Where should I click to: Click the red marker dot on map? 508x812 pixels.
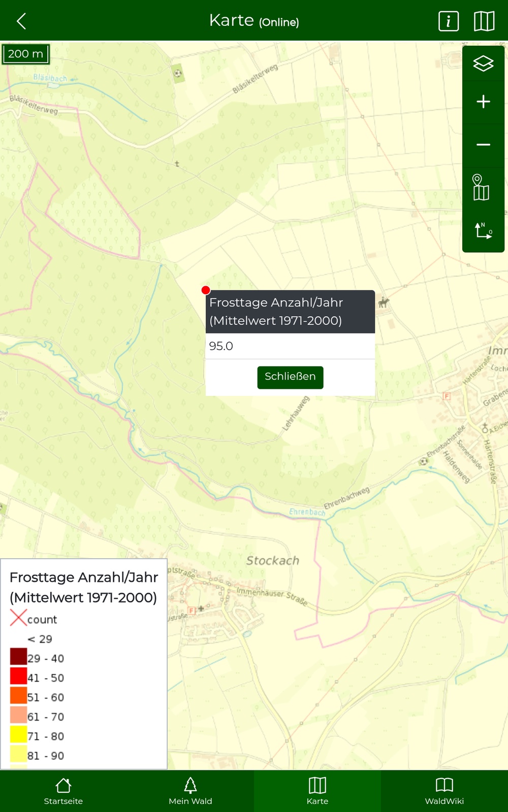[x=206, y=290]
